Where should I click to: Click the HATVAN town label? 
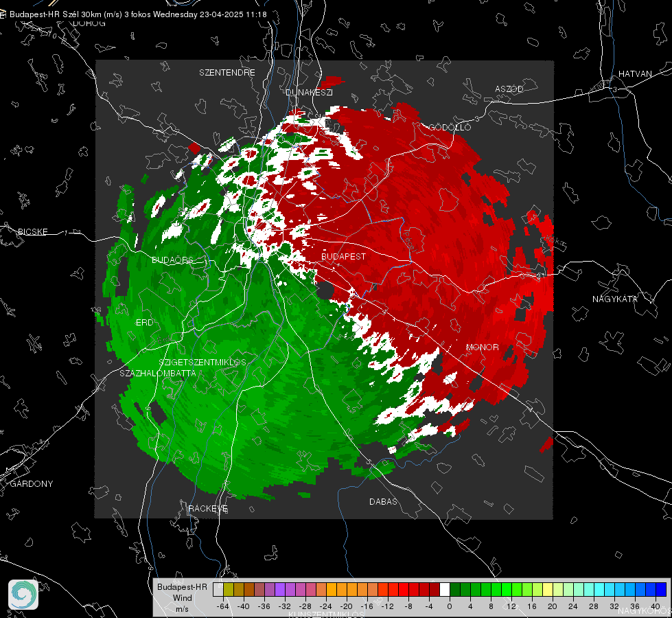(635, 73)
